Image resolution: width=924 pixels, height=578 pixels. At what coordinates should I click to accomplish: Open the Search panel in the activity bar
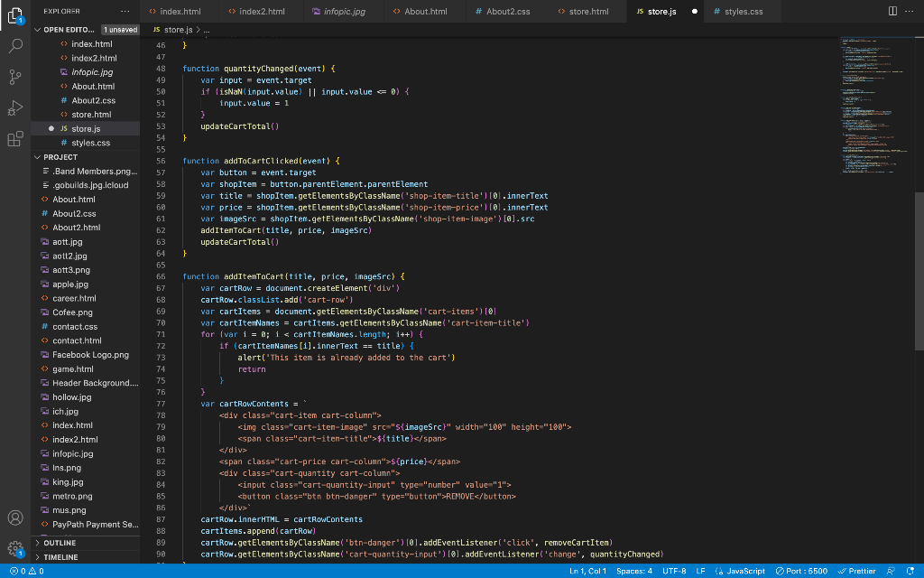coord(14,45)
